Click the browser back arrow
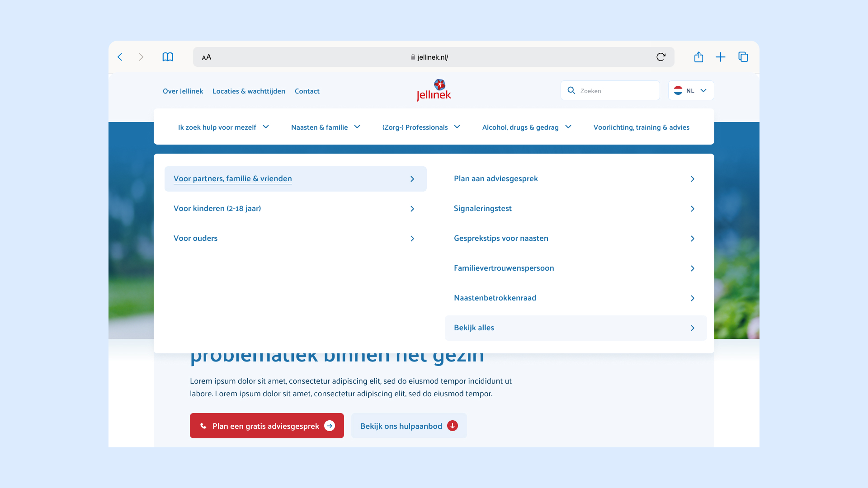The width and height of the screenshot is (868, 488). (x=120, y=57)
